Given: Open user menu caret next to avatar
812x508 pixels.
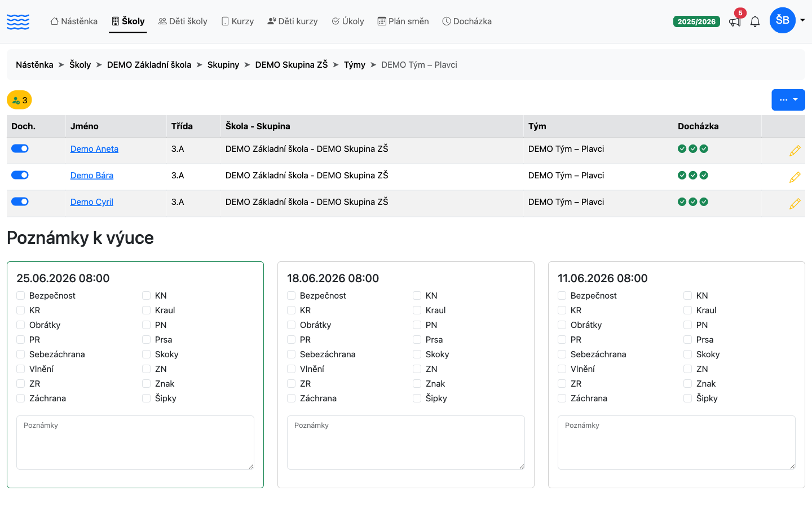Looking at the screenshot, I should tap(802, 20).
